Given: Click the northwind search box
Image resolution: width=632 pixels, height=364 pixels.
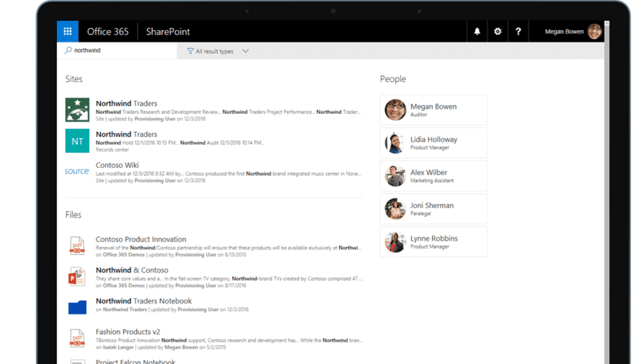Looking at the screenshot, I should coord(117,50).
